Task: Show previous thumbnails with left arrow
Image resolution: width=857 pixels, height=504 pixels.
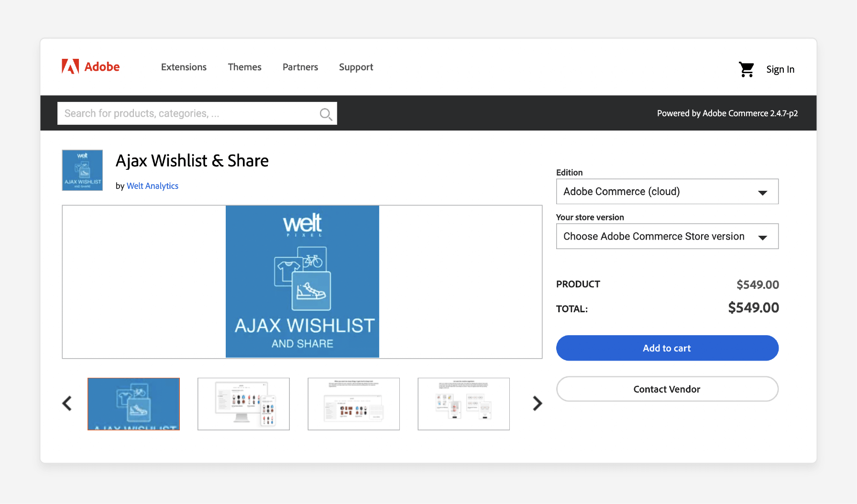Action: (67, 404)
